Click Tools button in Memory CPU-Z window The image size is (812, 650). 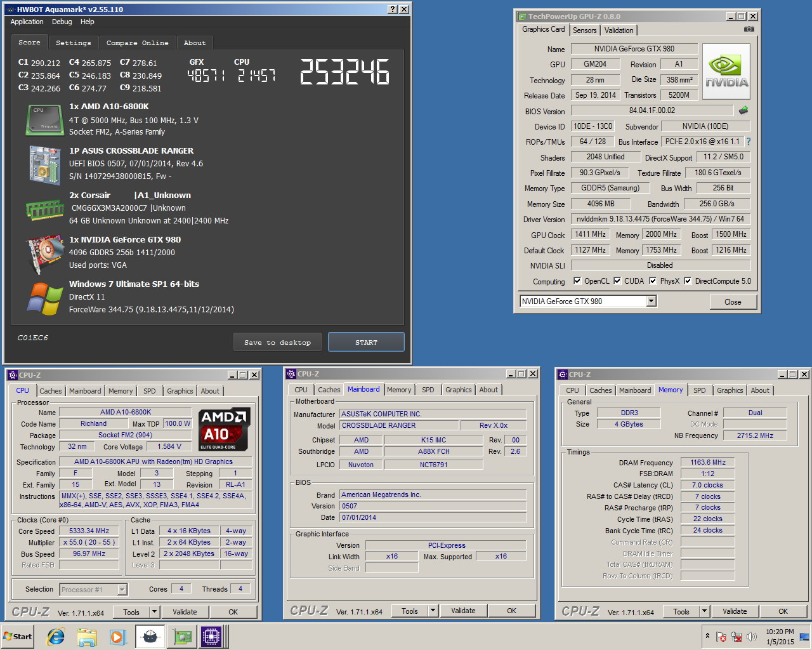(681, 611)
